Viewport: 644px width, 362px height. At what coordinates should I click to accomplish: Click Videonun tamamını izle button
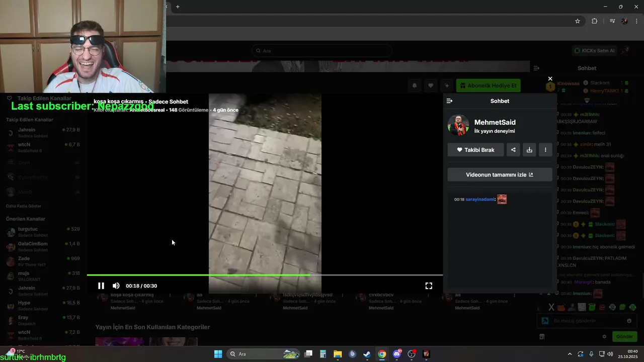coord(500,175)
